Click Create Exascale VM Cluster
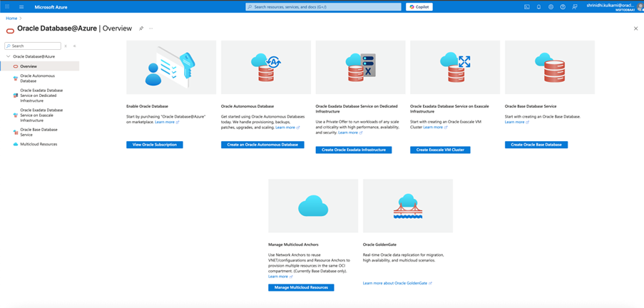The width and height of the screenshot is (644, 308). pos(440,150)
